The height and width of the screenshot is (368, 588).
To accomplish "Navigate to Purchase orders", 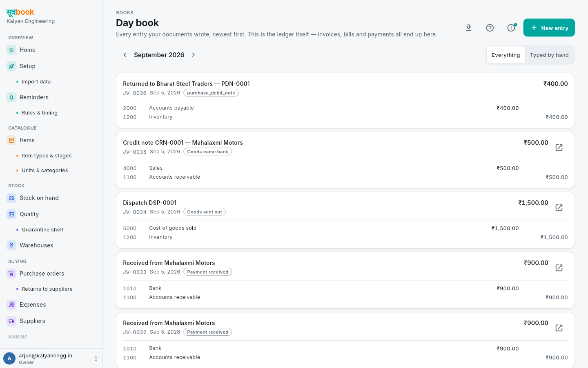I will click(x=42, y=274).
